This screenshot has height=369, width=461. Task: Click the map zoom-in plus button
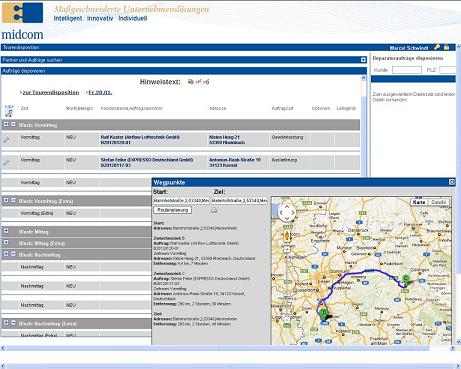(x=287, y=249)
